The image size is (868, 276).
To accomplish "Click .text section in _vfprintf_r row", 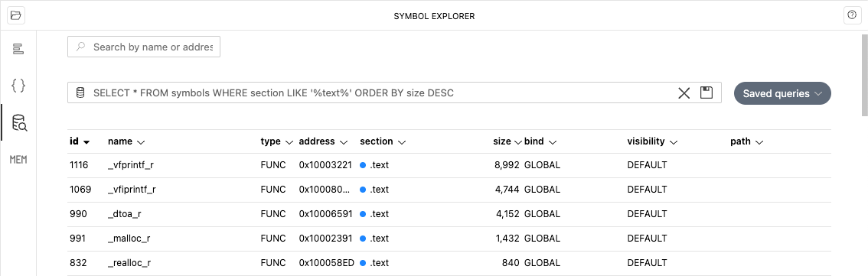I will point(375,165).
